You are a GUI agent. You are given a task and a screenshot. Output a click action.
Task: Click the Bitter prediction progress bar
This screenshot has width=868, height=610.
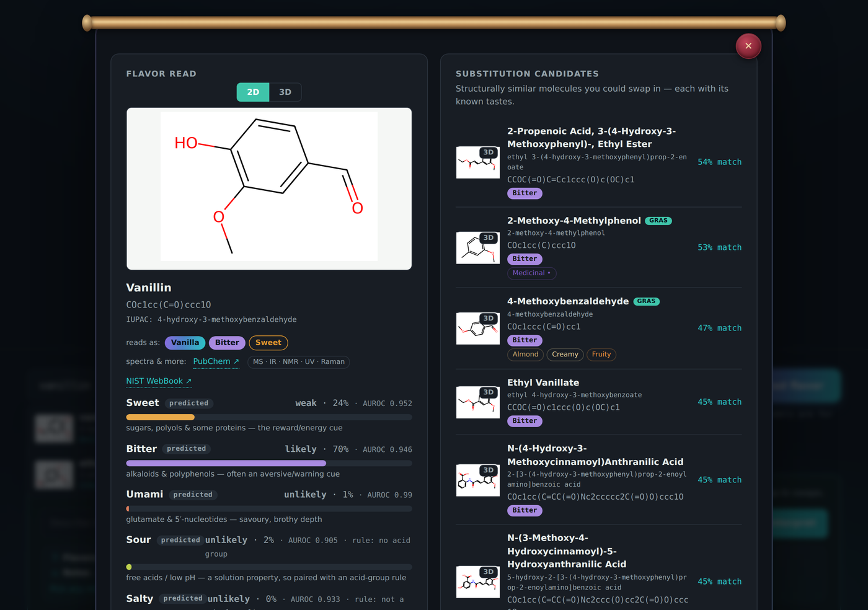[x=269, y=464]
